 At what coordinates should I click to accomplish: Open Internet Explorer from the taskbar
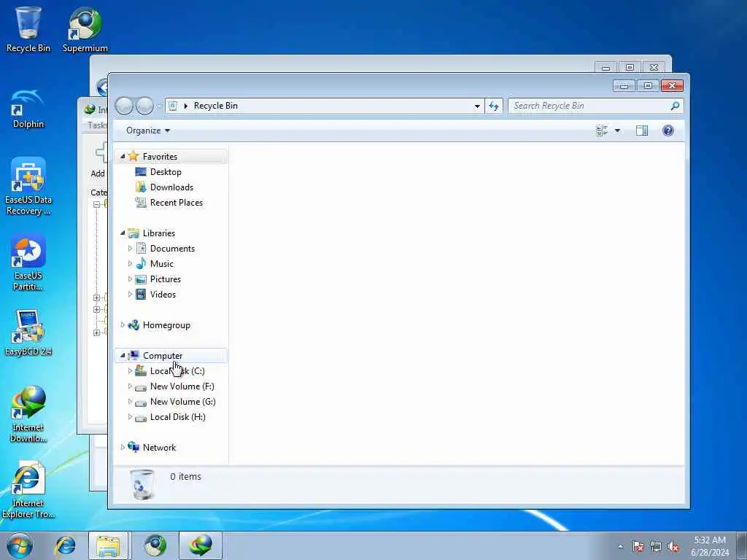coord(65,545)
